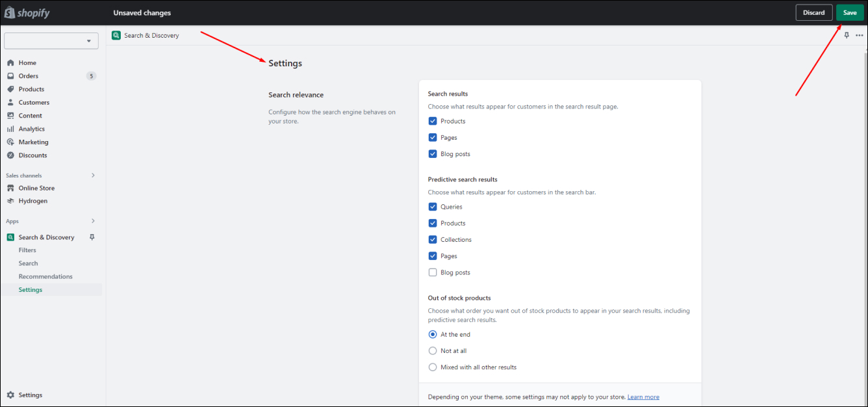Click the Orders count badge showing 5

(x=91, y=76)
